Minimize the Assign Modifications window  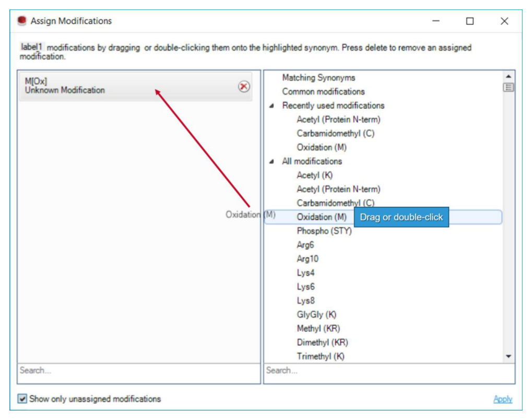(x=436, y=21)
